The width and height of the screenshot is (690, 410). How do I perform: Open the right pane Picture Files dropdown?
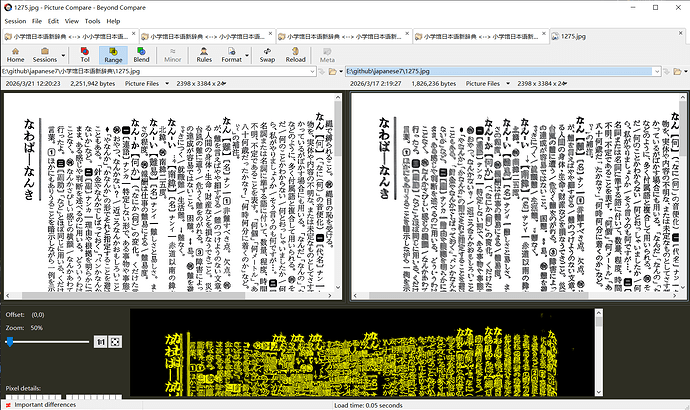click(x=508, y=83)
